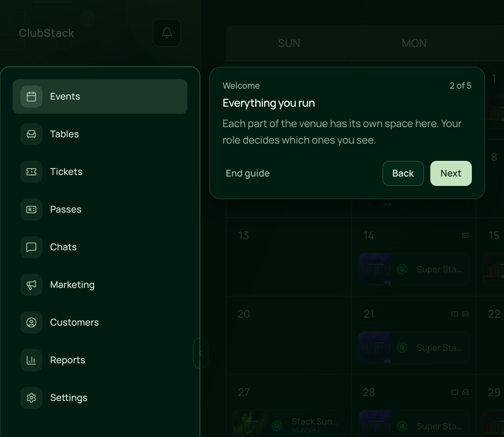
Task: Open the Super Sta... event on day 21
Action: (x=414, y=348)
